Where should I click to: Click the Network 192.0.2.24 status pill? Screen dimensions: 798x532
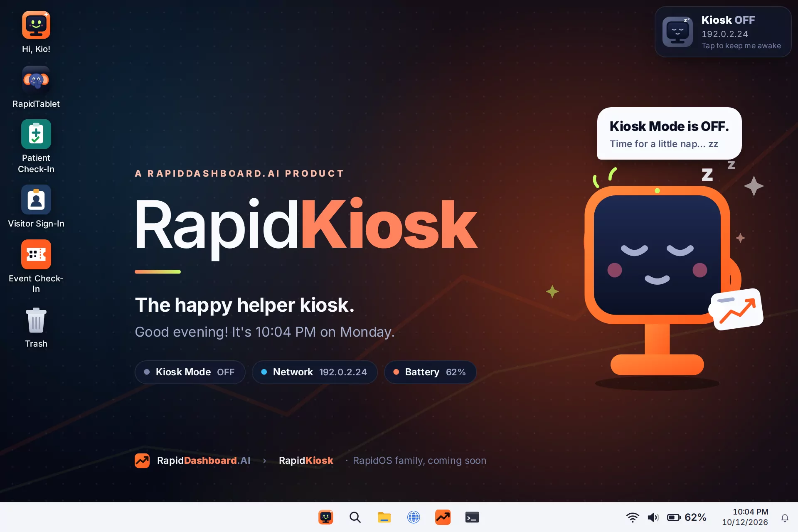click(x=315, y=372)
